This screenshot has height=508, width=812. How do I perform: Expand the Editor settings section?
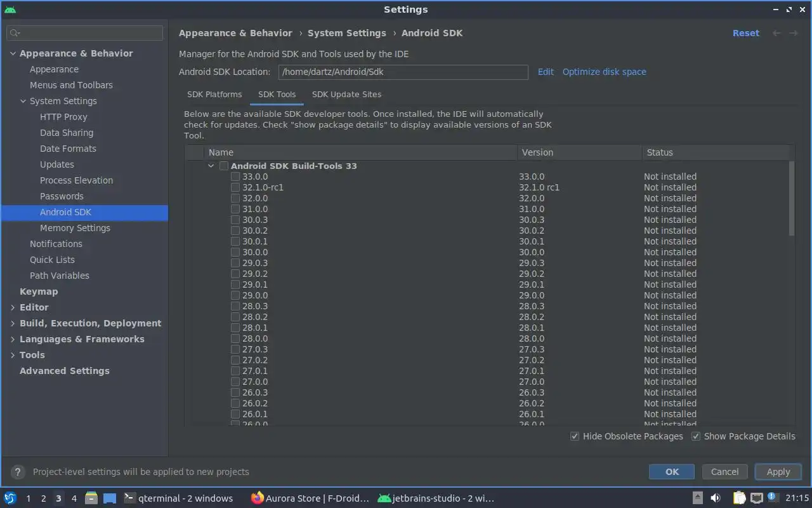13,307
